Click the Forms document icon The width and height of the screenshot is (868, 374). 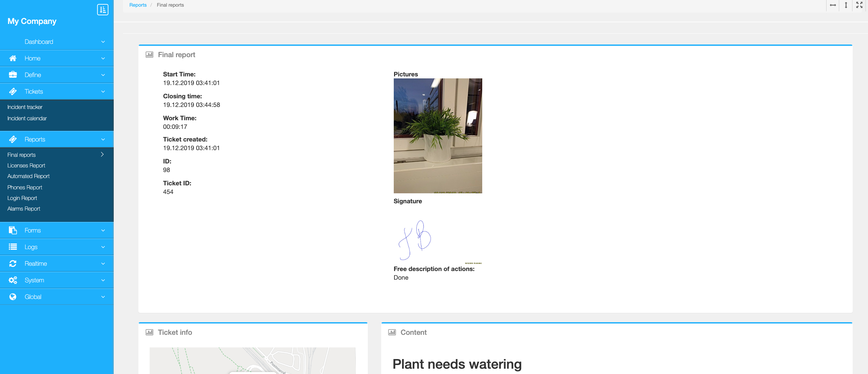13,230
